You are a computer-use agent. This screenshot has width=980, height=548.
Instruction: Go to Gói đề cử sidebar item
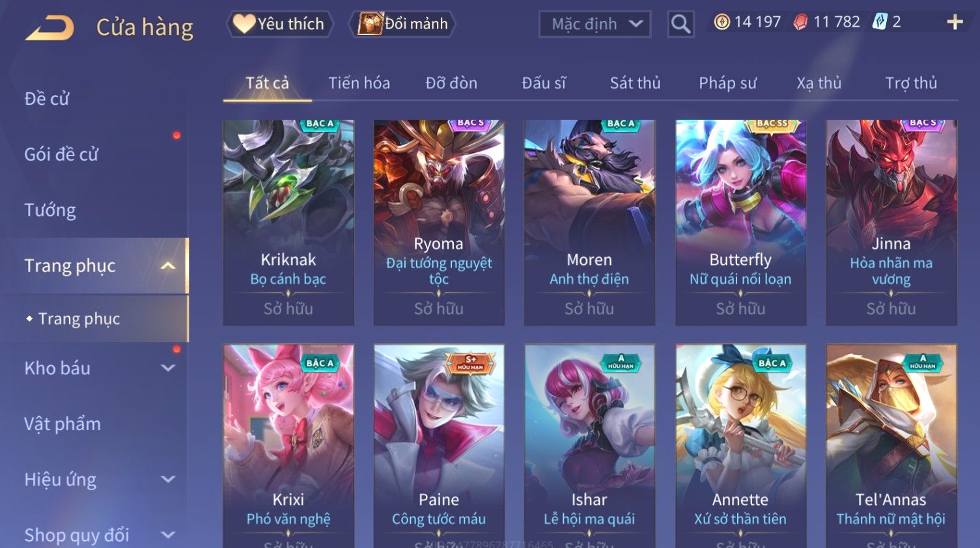[61, 154]
